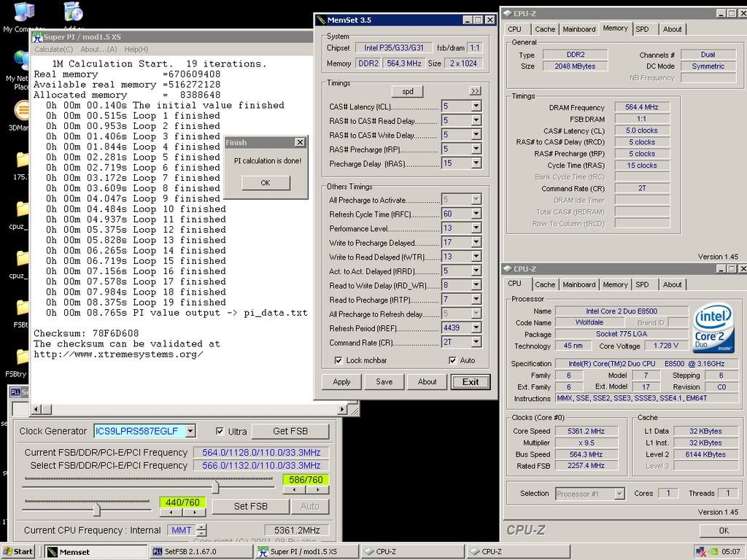The image size is (747, 560).
Task: Click Select FSB/DDR frequency field
Action: (x=261, y=465)
